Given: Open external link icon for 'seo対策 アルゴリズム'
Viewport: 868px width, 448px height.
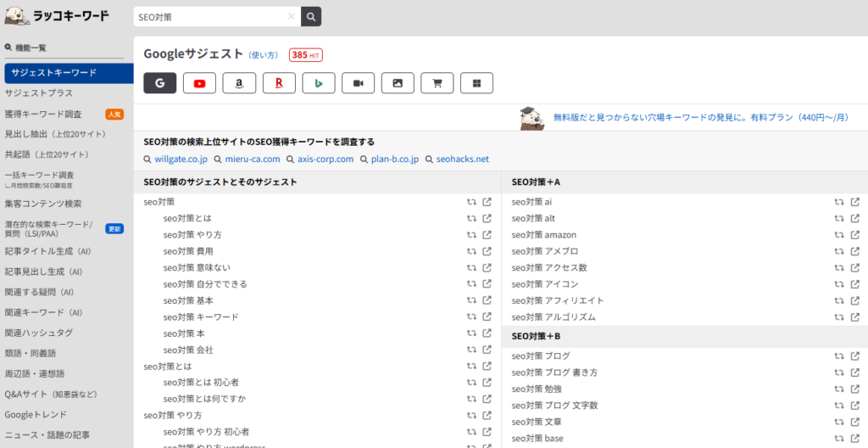Looking at the screenshot, I should tap(855, 317).
